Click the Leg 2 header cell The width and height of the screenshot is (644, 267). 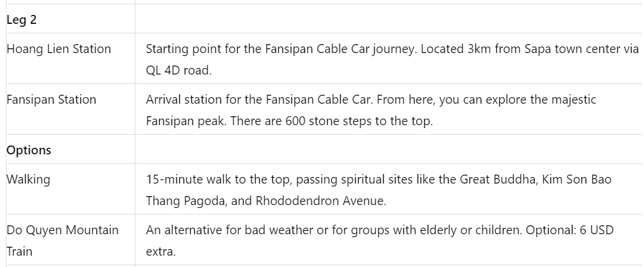point(70,19)
